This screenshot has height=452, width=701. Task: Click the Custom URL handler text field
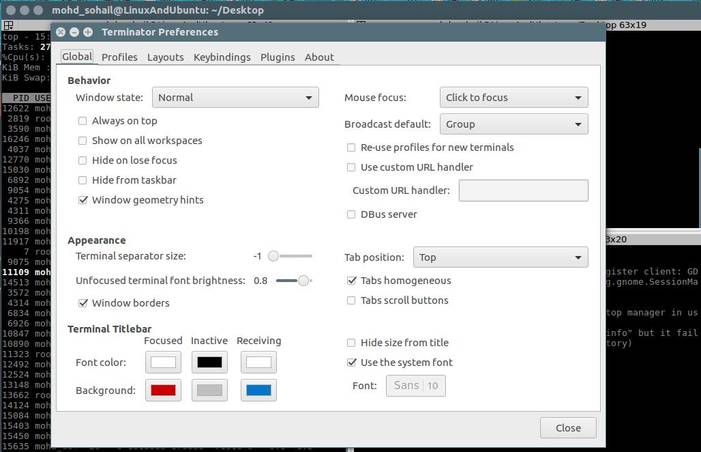coord(523,191)
